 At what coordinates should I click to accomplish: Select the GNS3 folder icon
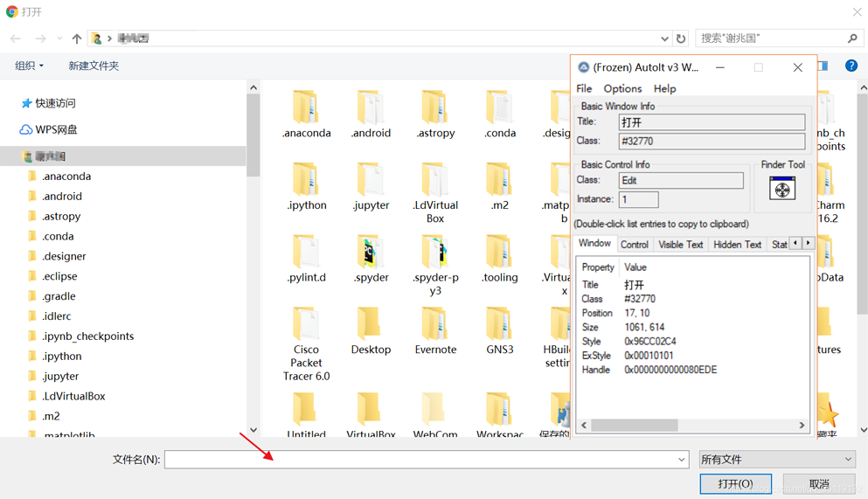[499, 324]
